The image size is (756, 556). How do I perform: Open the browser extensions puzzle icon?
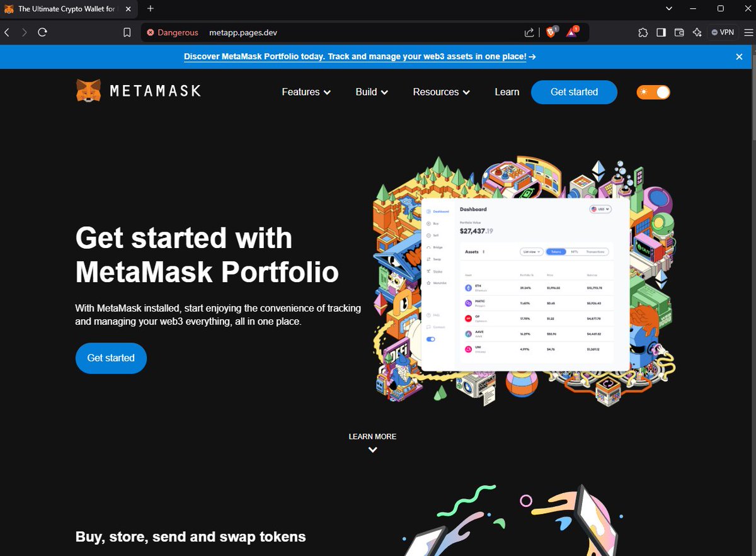[643, 33]
